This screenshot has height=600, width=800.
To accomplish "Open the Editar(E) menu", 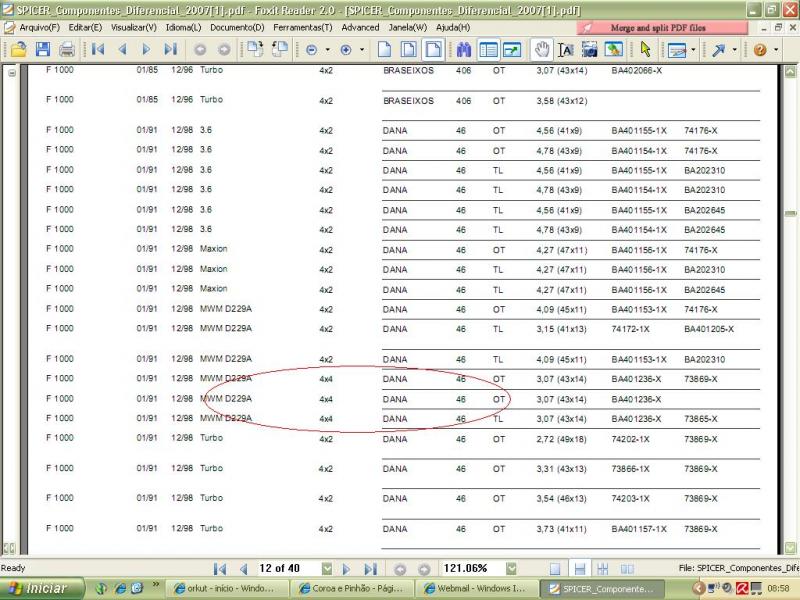I will (x=85, y=28).
